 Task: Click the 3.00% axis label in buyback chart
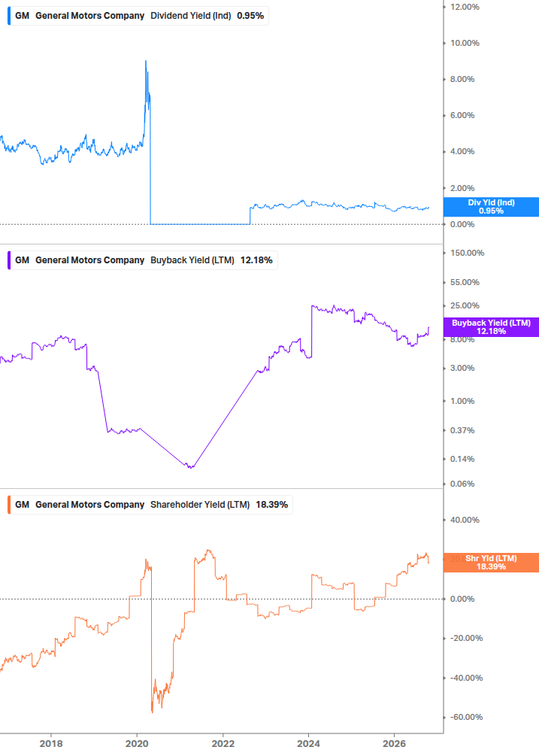click(462, 369)
